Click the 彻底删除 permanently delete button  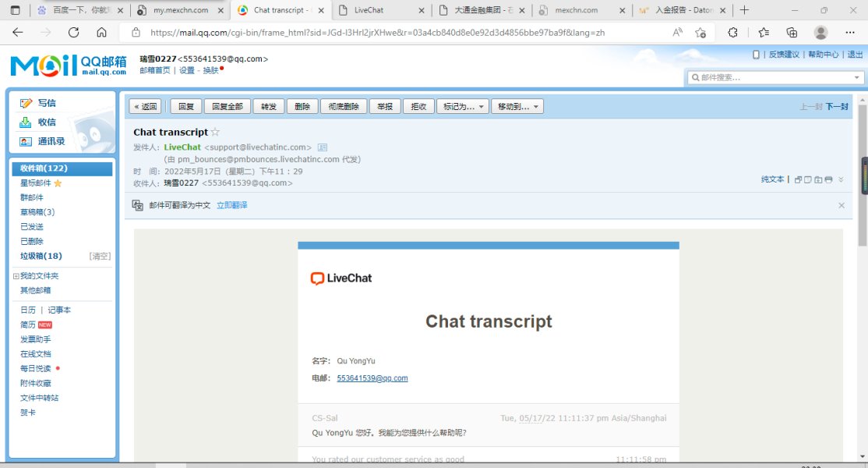click(344, 106)
